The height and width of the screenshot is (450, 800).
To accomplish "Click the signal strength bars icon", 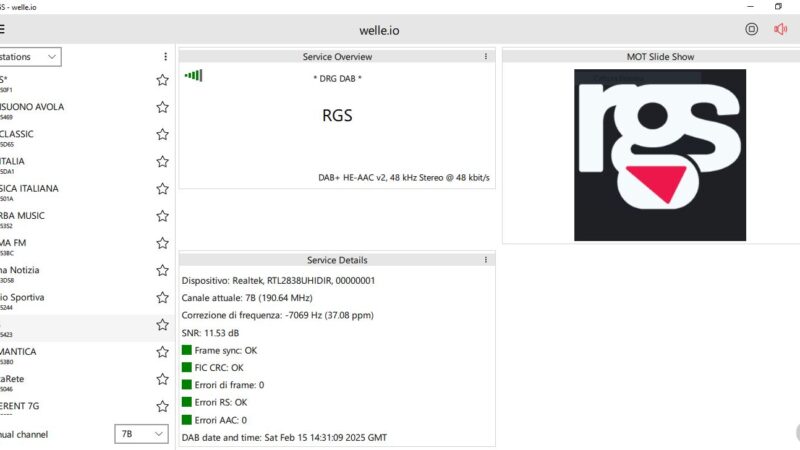I will [x=193, y=76].
